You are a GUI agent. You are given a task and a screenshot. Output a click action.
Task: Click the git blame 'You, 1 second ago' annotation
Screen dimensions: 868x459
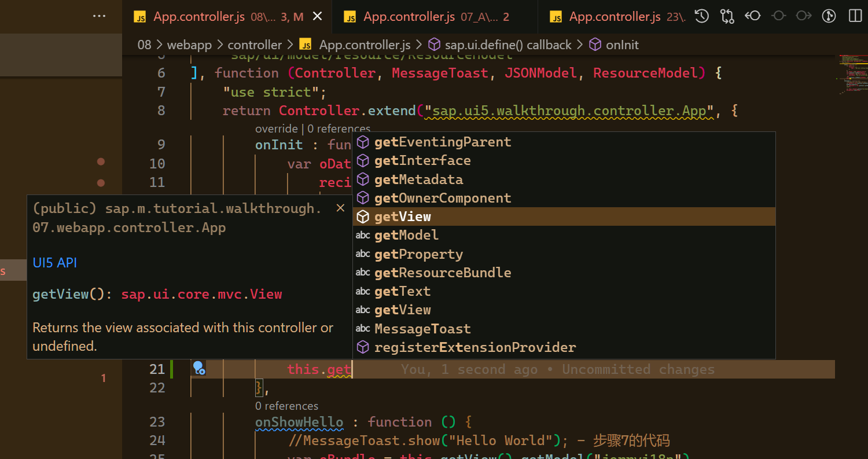click(x=558, y=369)
